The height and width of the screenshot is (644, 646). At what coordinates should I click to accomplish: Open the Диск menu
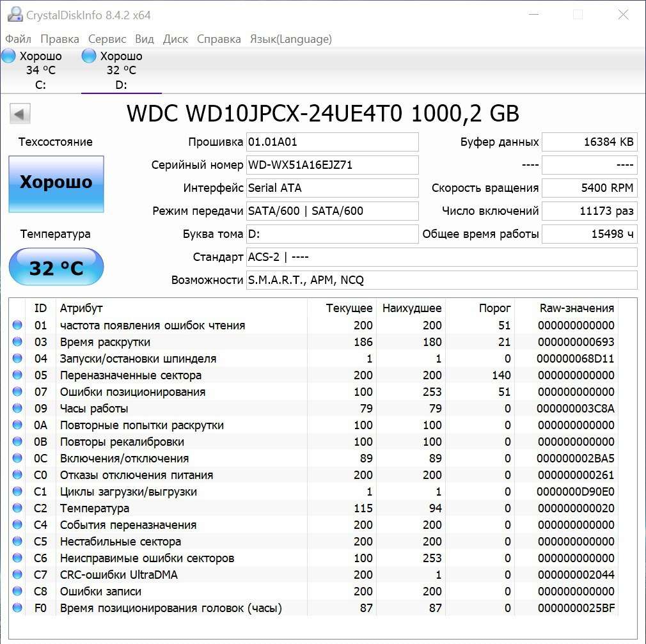point(175,39)
